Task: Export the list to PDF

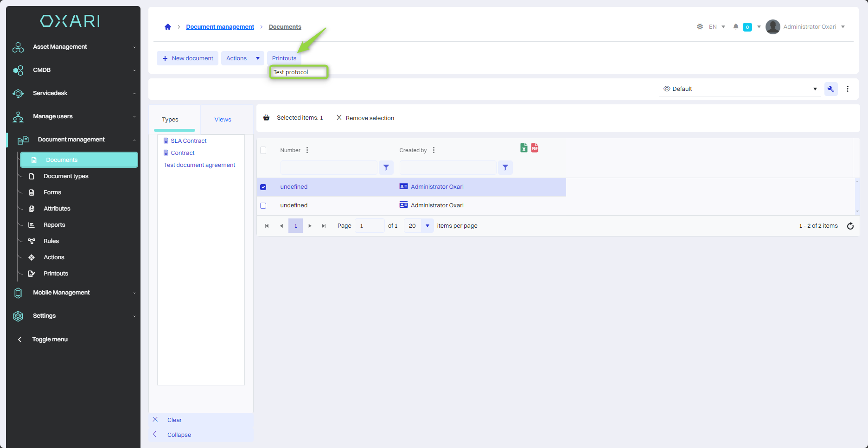Action: pyautogui.click(x=535, y=148)
